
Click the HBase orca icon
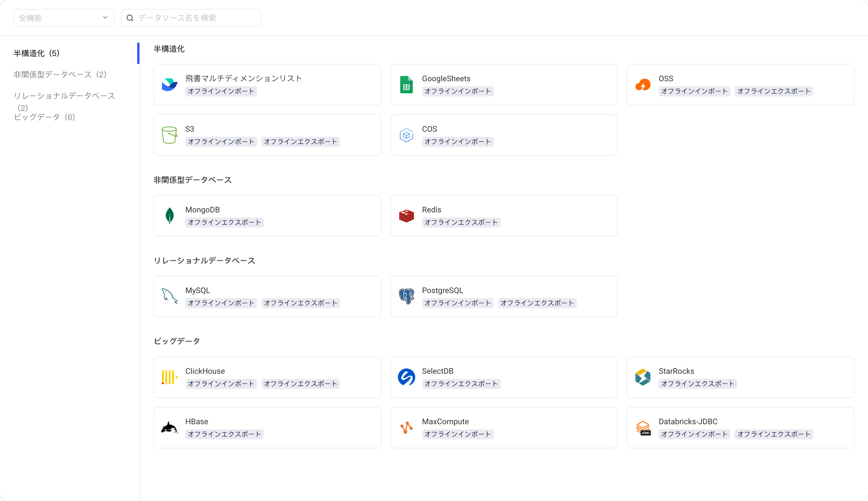(169, 428)
